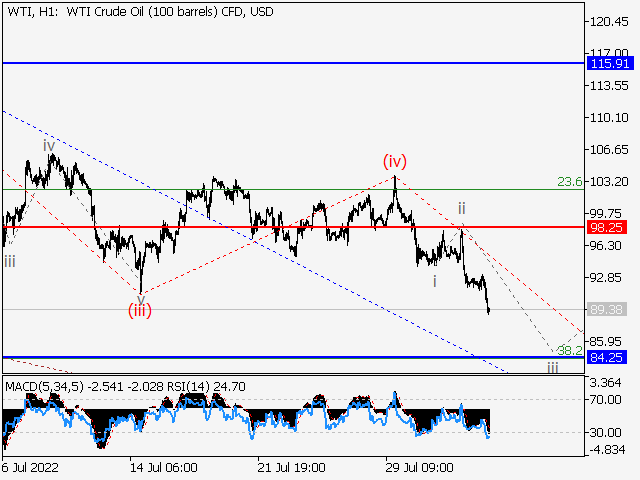Image resolution: width=640 pixels, height=480 pixels.
Task: Click the '14 Jul 06:00' time label
Action: [164, 467]
